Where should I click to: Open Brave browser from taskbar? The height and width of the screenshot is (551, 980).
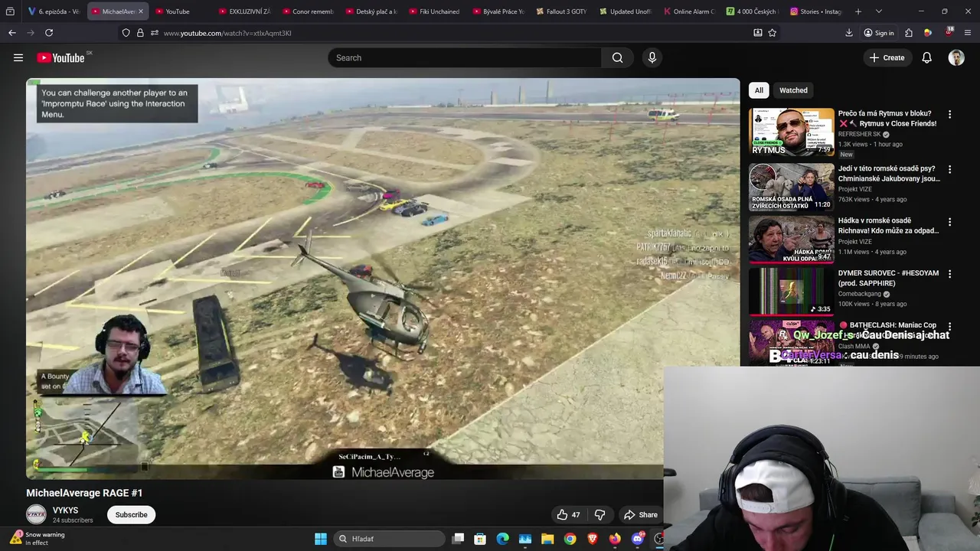click(x=593, y=539)
